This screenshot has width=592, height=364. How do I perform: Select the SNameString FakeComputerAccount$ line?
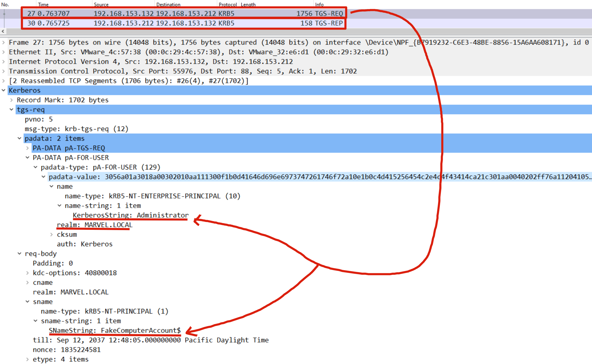(115, 330)
